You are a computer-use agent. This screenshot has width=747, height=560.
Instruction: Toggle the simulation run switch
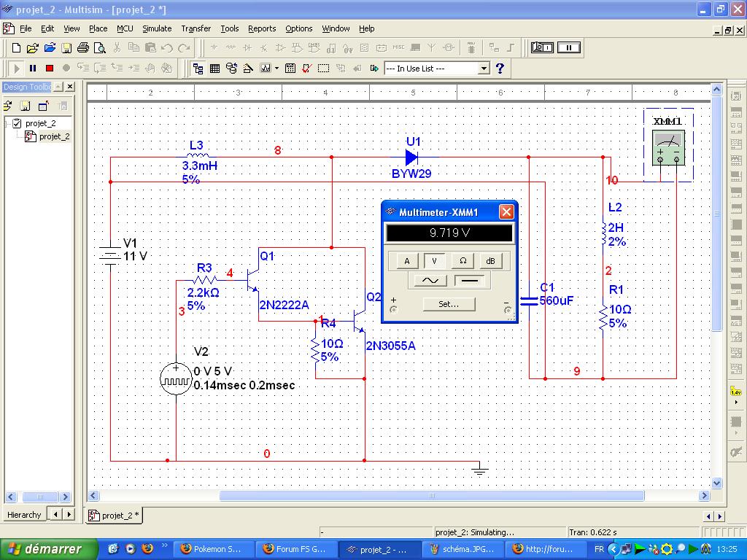tap(542, 47)
